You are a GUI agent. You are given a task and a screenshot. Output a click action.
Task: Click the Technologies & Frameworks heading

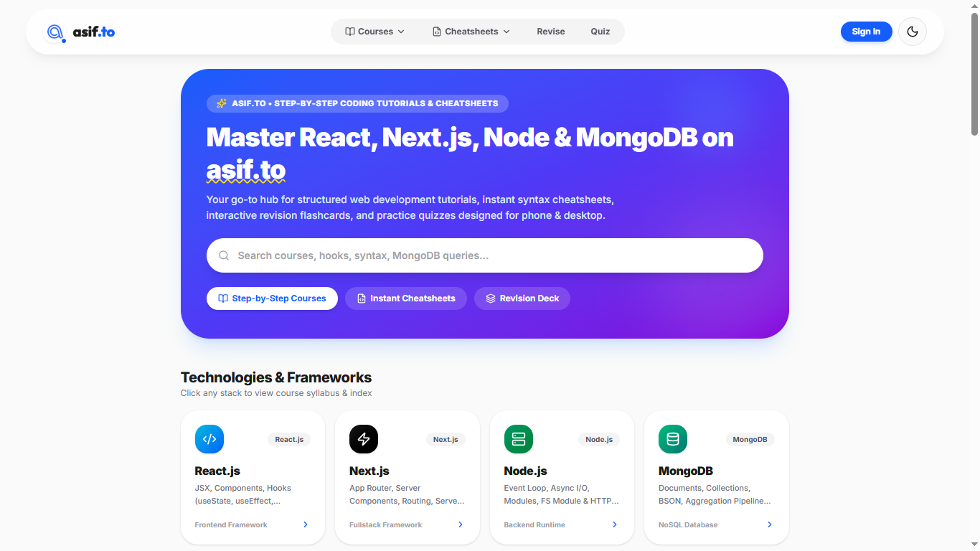tap(276, 377)
